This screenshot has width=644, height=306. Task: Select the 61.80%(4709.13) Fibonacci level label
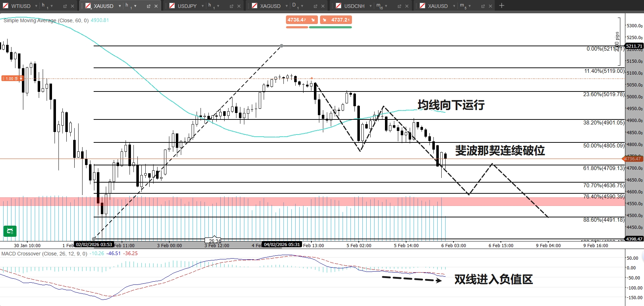point(604,168)
